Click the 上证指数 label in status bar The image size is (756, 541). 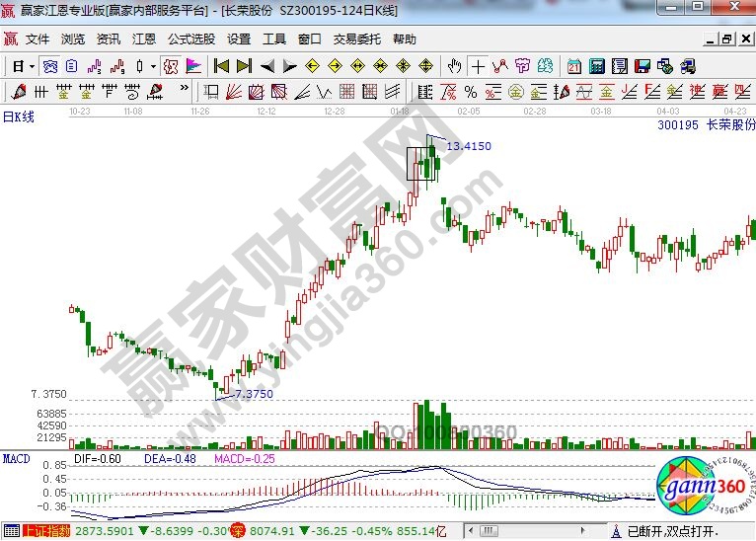point(47,531)
